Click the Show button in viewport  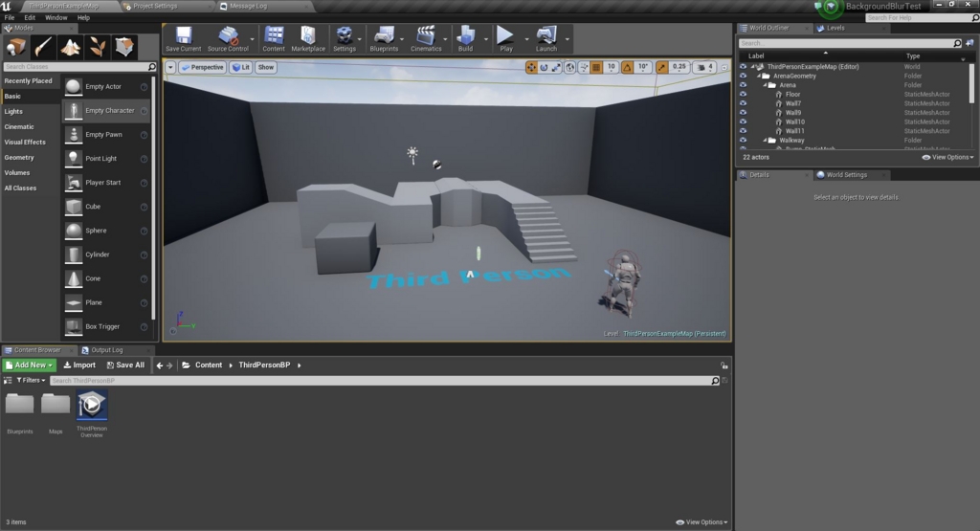click(266, 67)
